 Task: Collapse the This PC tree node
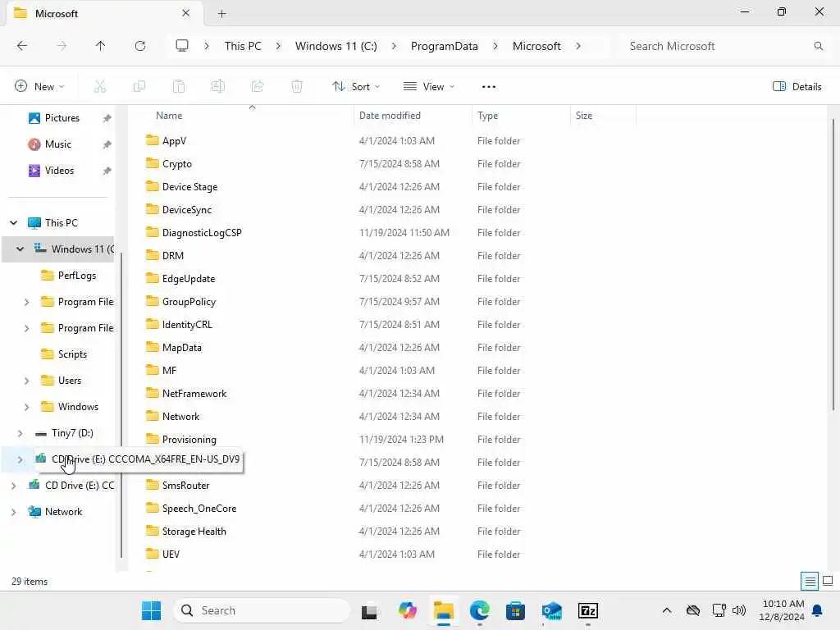pyautogui.click(x=13, y=223)
